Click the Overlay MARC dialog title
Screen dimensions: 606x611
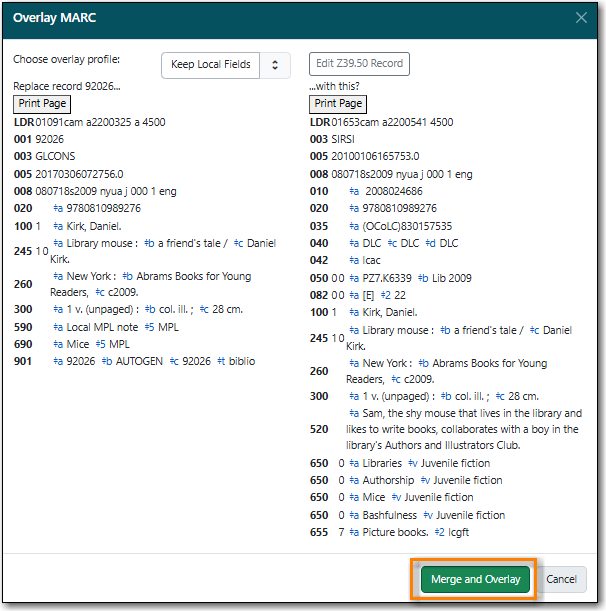(55, 18)
